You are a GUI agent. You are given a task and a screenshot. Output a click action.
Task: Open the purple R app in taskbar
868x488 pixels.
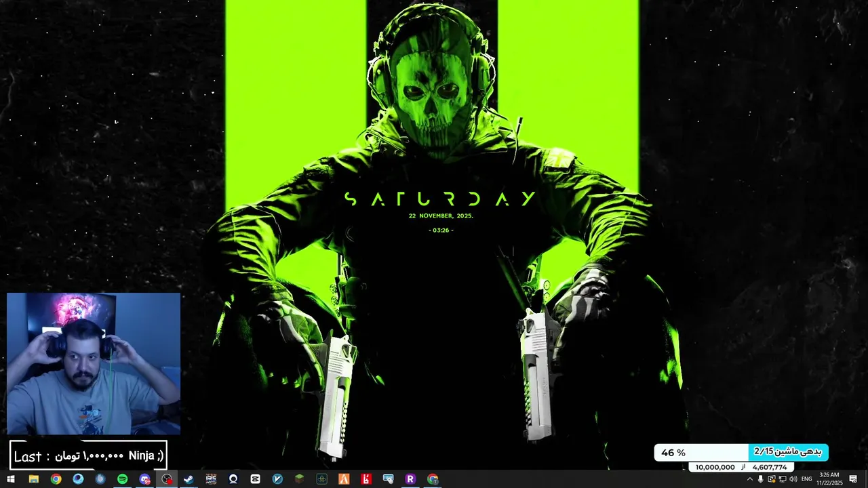pos(410,479)
